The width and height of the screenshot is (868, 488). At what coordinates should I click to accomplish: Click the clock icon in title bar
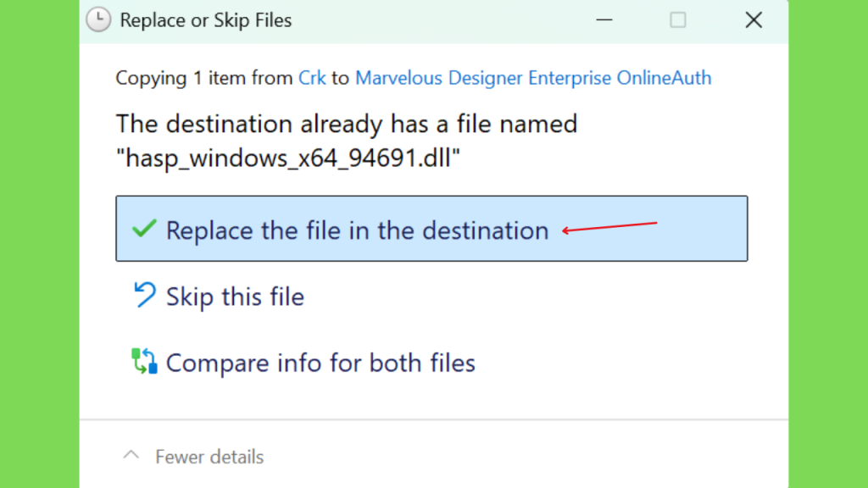[98, 20]
